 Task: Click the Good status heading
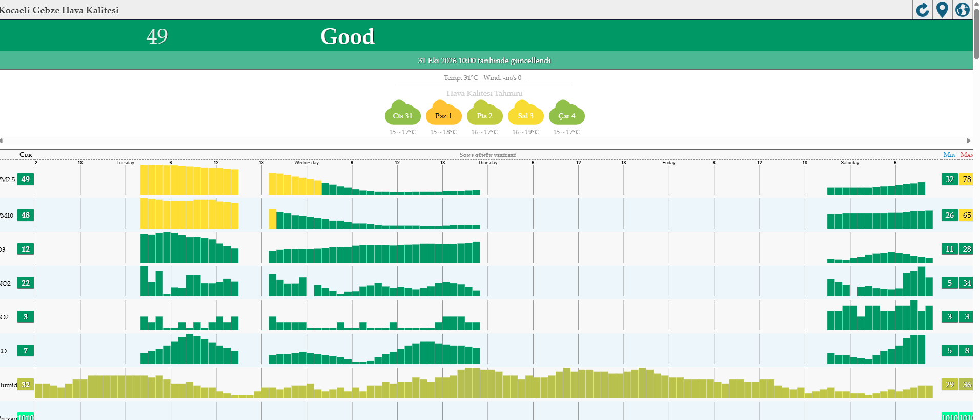[x=348, y=36]
